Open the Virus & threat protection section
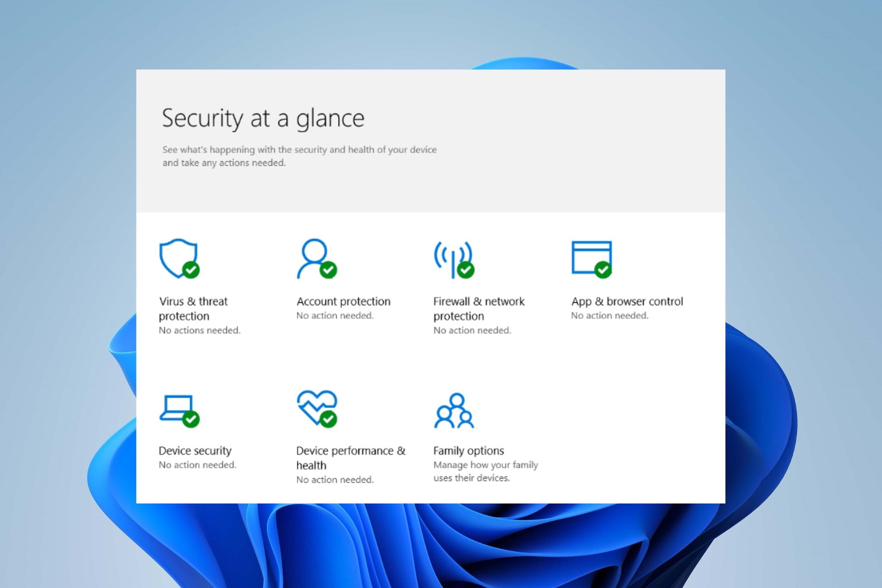882x588 pixels. (x=193, y=309)
